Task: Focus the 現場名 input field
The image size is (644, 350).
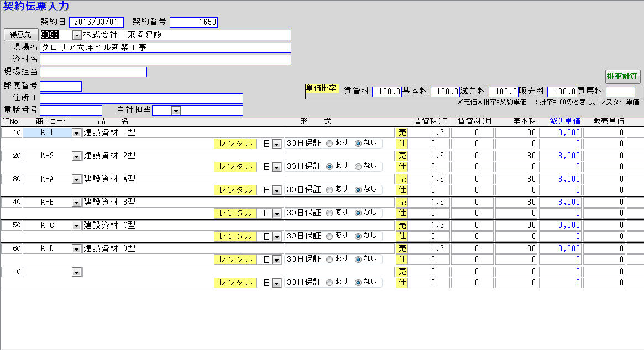Action: tap(165, 47)
